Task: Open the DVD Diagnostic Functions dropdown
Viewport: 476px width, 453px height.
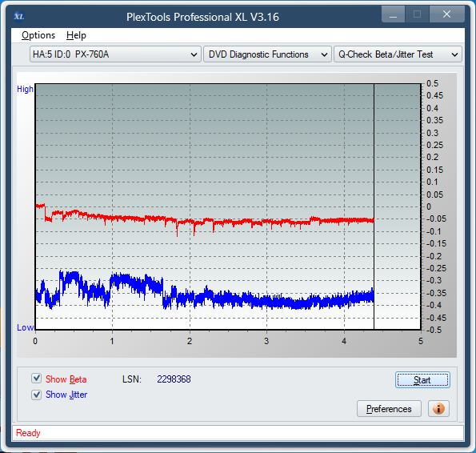Action: tap(267, 54)
